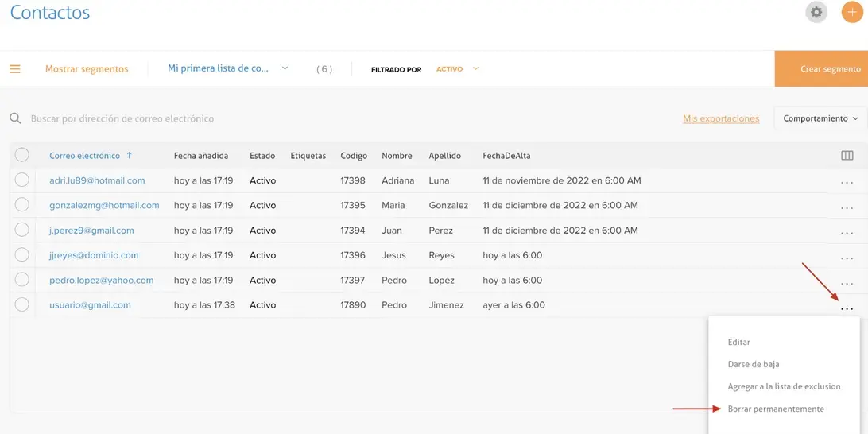Click '11 de noviembre de 2022' date cell
The height and width of the screenshot is (434, 868).
click(x=562, y=180)
